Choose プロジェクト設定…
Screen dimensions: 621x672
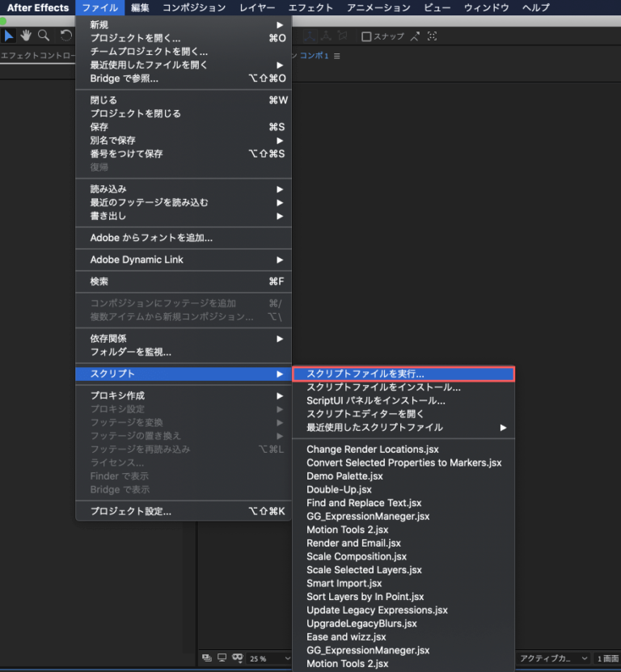[184, 511]
